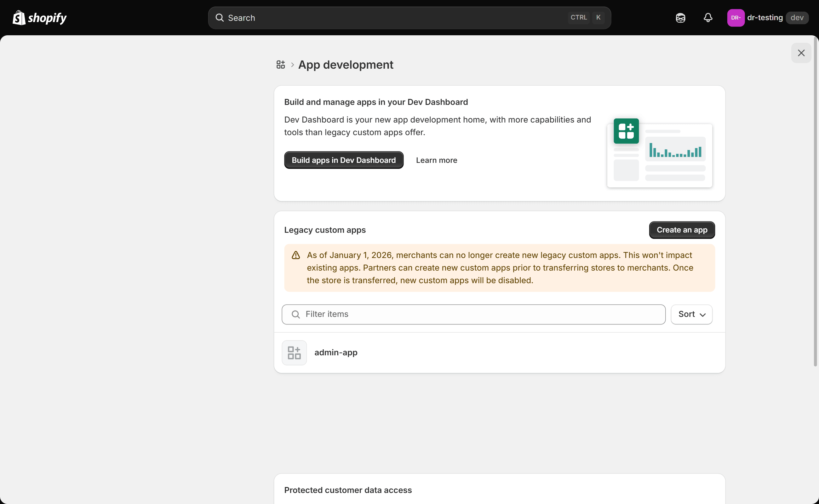Click the page vertical scrollbar
This screenshot has width=819, height=504.
coord(816,202)
